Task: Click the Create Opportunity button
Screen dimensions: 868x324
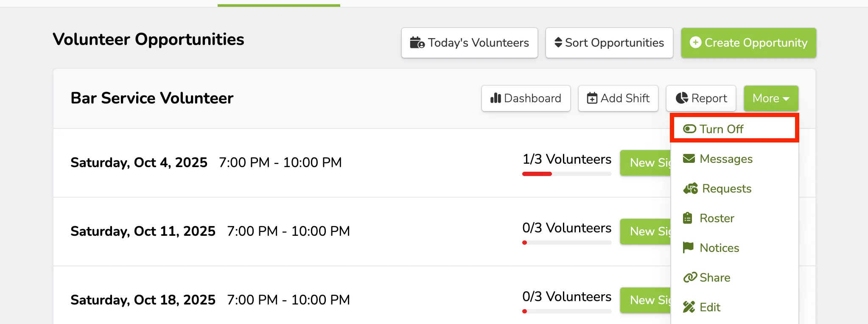Action: 748,43
